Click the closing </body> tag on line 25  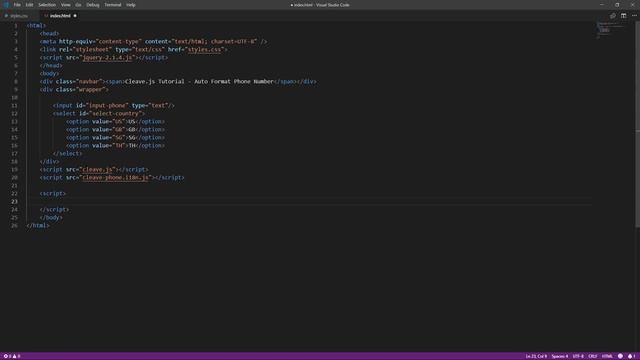tap(51, 218)
